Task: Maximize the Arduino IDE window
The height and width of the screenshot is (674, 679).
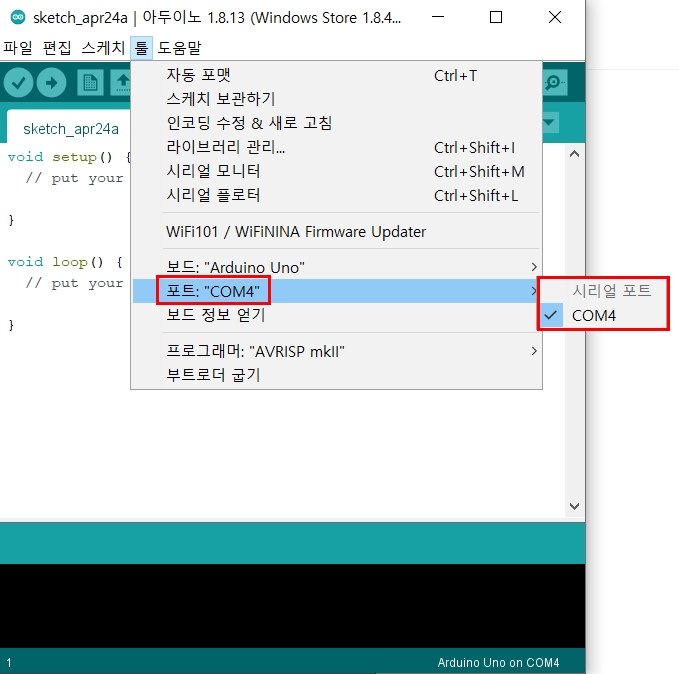Action: click(496, 17)
